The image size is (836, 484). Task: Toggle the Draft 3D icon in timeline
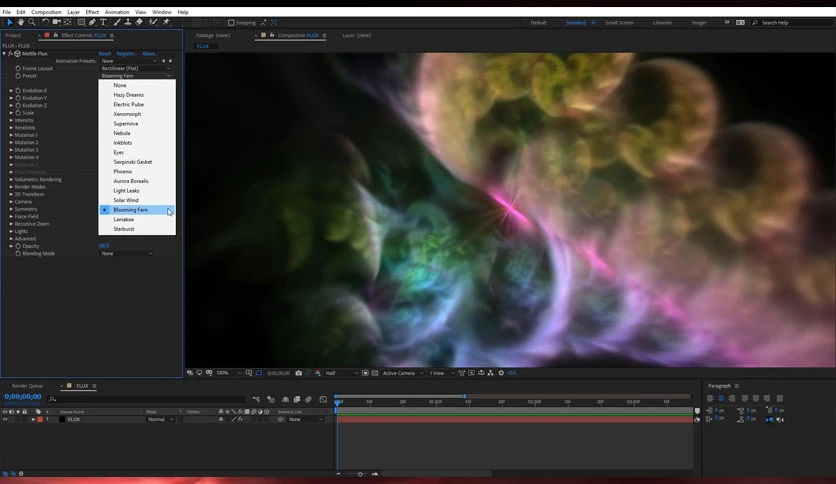[x=271, y=399]
